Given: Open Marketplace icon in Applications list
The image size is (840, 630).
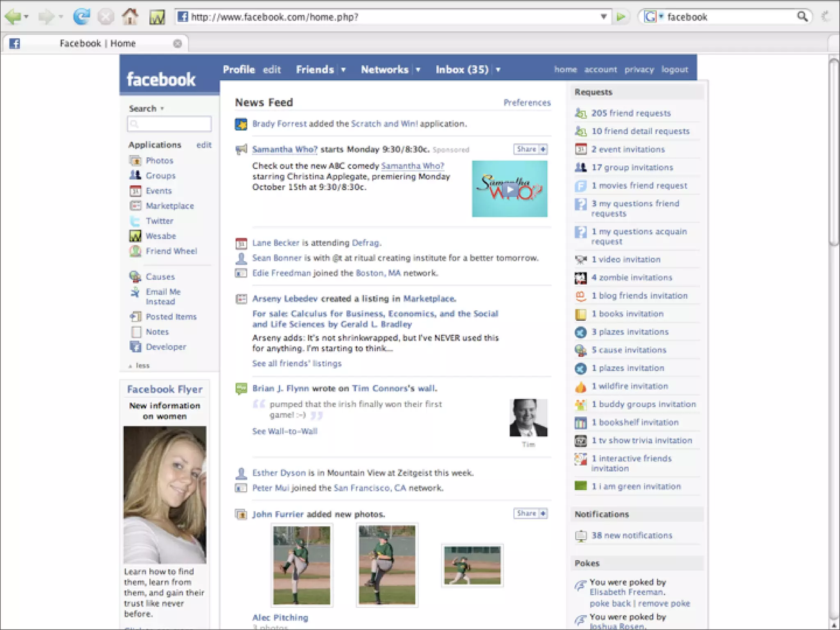Looking at the screenshot, I should point(135,206).
